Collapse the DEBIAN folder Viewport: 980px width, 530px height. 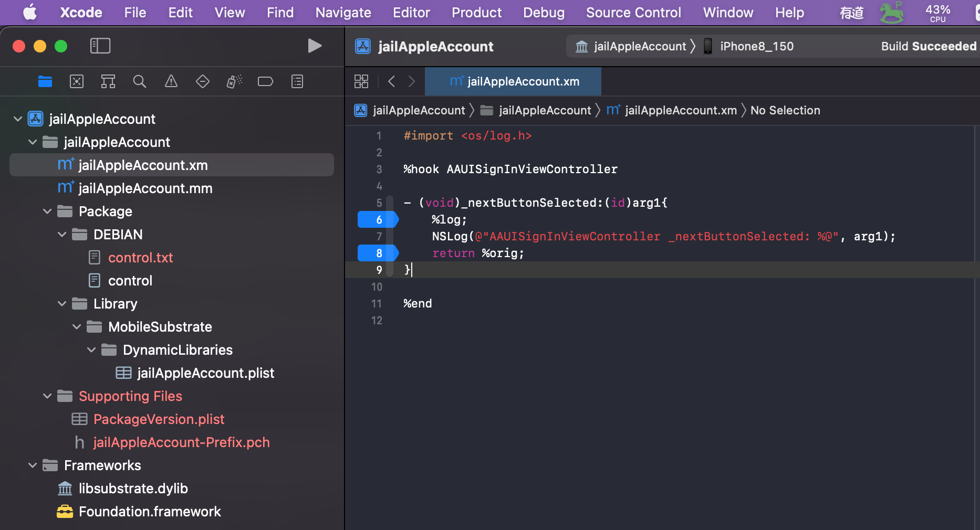point(62,235)
